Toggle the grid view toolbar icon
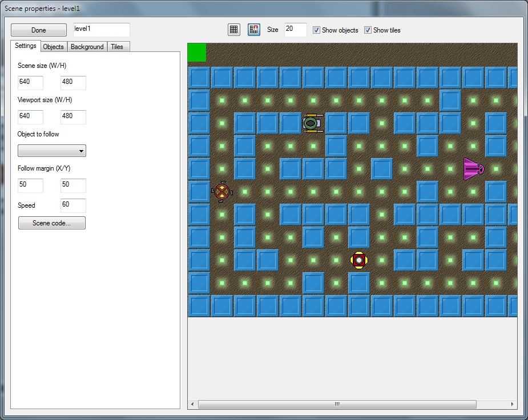528x420 pixels. pos(233,29)
